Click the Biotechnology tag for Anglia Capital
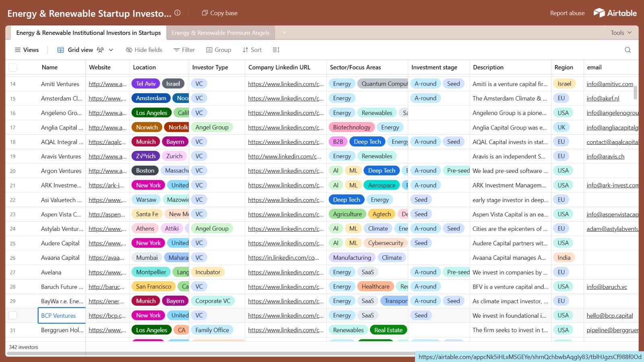Image resolution: width=644 pixels, height=362 pixels. [x=352, y=127]
